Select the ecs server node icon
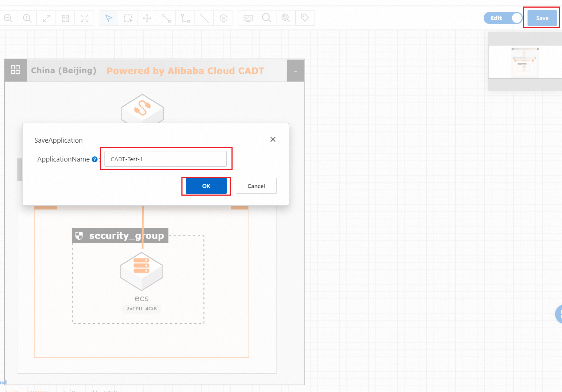The image size is (562, 392). pos(141,271)
